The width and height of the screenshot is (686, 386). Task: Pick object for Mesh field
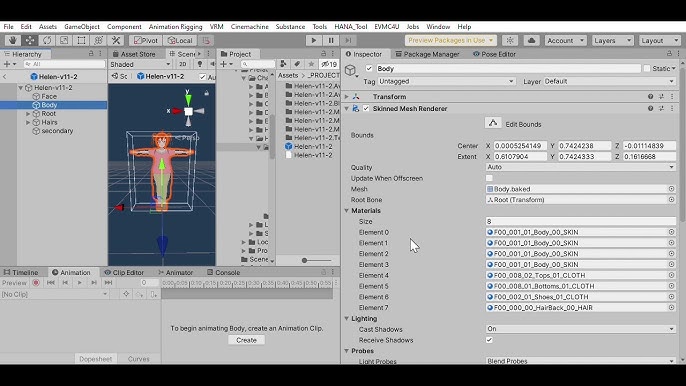point(672,189)
